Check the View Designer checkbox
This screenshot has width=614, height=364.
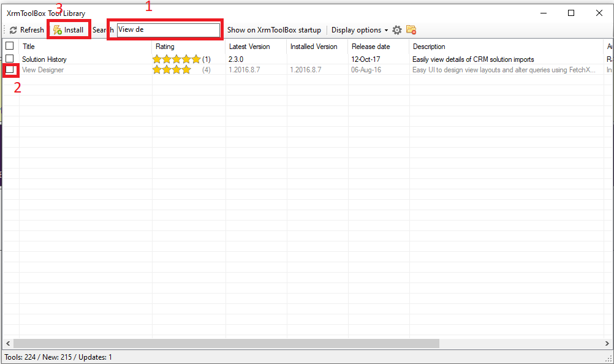[10, 70]
